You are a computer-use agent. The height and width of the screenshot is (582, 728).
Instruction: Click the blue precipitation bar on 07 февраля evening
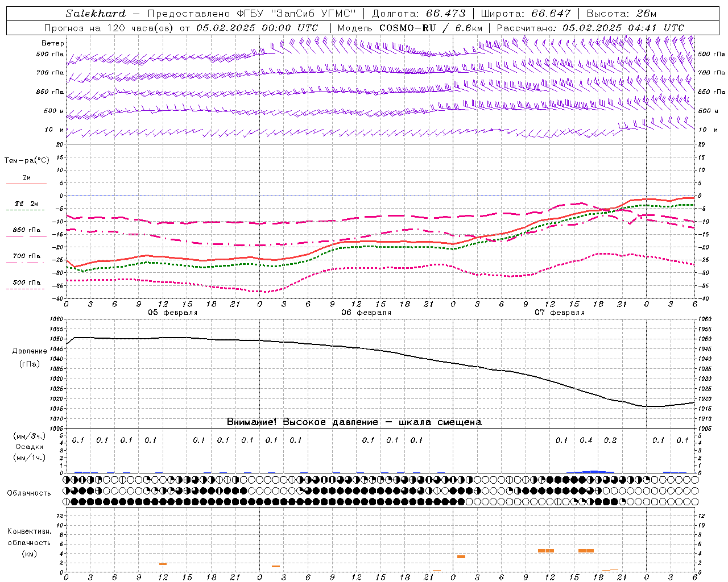pyautogui.click(x=594, y=472)
